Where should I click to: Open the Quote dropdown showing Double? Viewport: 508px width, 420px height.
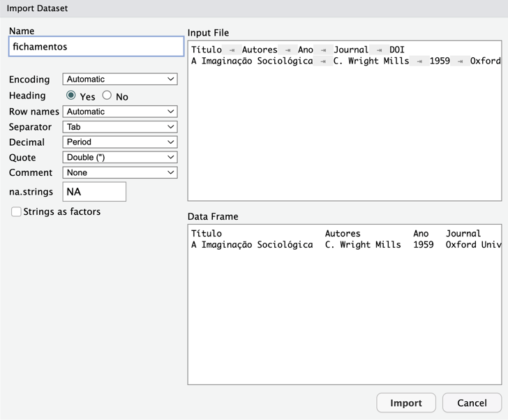(x=120, y=158)
